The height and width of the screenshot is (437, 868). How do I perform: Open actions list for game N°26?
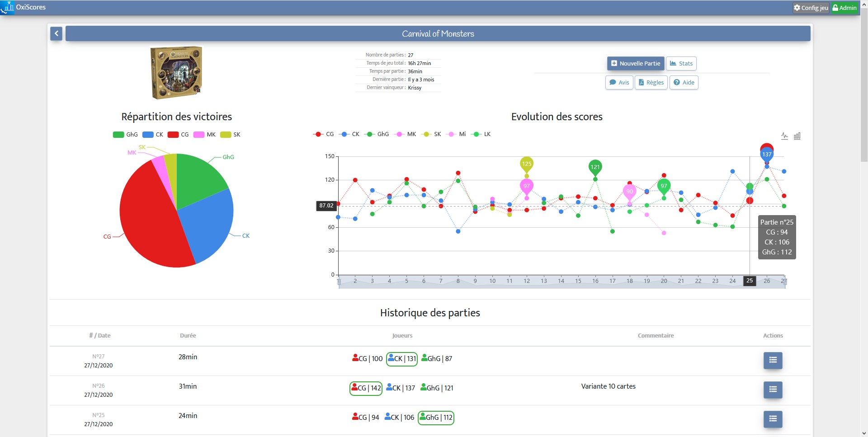click(773, 390)
